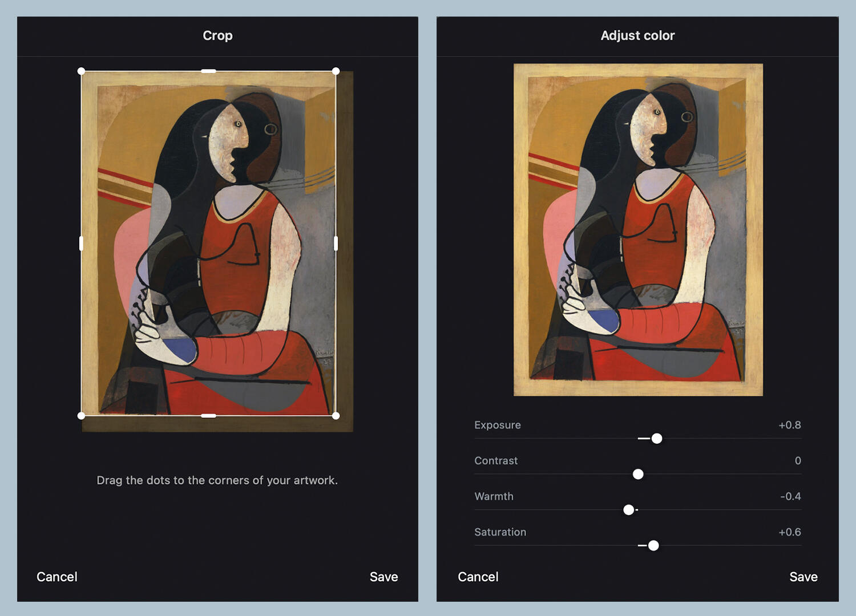856x616 pixels.
Task: Click the right edge crop handle
Action: 336,244
